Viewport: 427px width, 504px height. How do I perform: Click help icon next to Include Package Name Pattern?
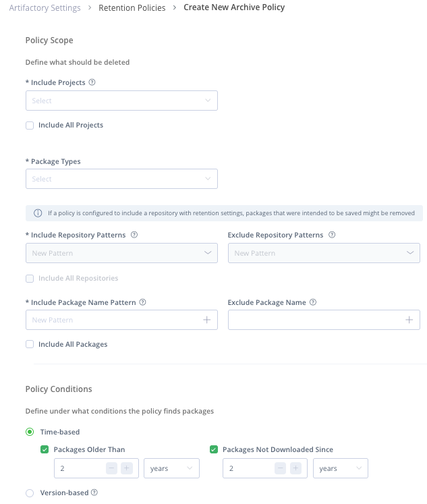142,302
